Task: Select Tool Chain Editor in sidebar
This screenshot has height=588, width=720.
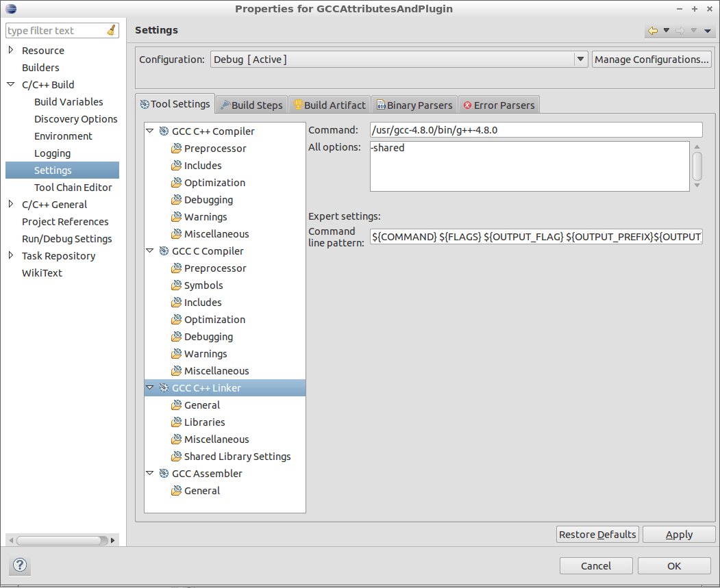Action: click(73, 187)
